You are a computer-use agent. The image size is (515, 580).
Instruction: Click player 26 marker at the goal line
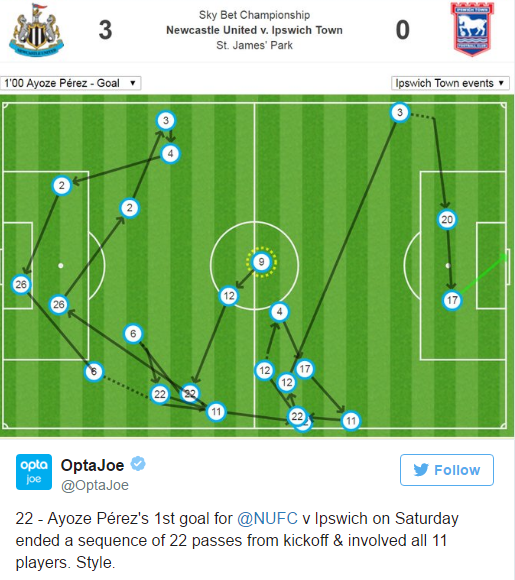pyautogui.click(x=21, y=284)
